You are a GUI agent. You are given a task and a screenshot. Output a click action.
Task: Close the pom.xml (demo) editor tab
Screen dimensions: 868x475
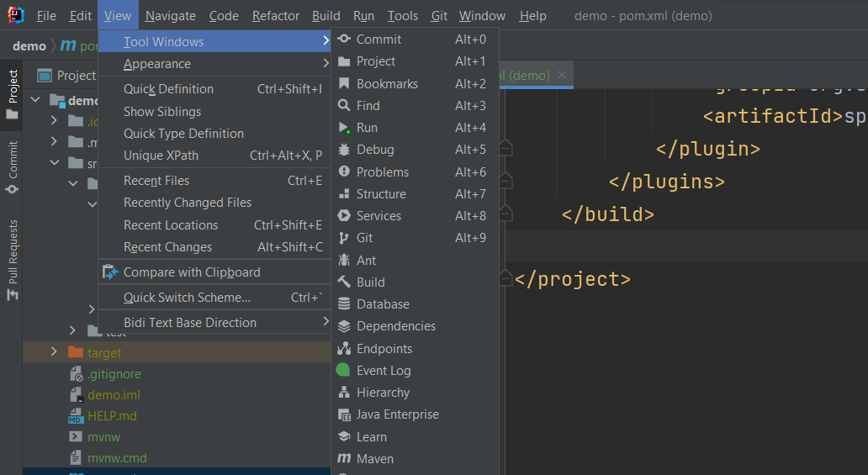coord(562,75)
